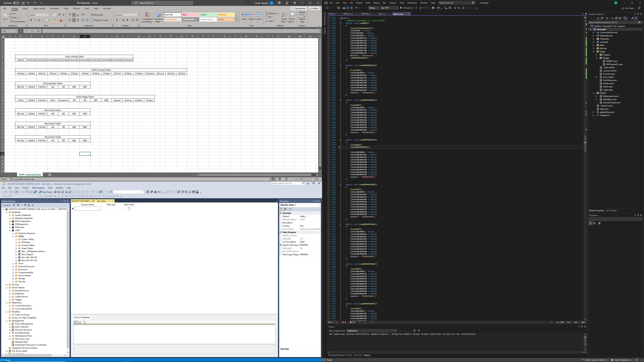
Task: Collapse Load003 method outline in VS editor
Action: [340, 23]
